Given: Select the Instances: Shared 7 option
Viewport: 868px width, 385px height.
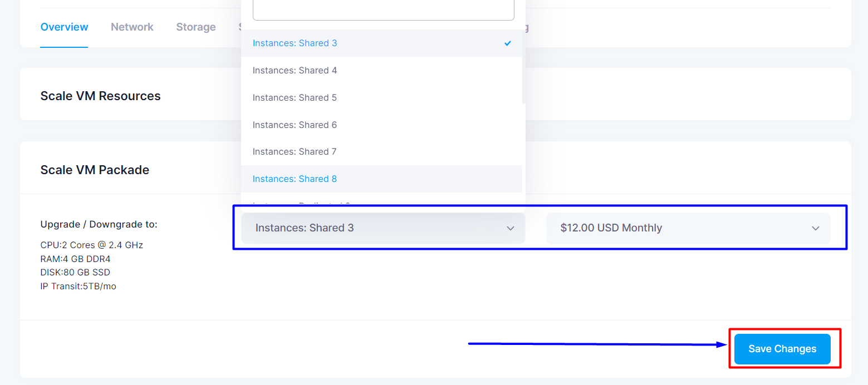Looking at the screenshot, I should point(381,151).
